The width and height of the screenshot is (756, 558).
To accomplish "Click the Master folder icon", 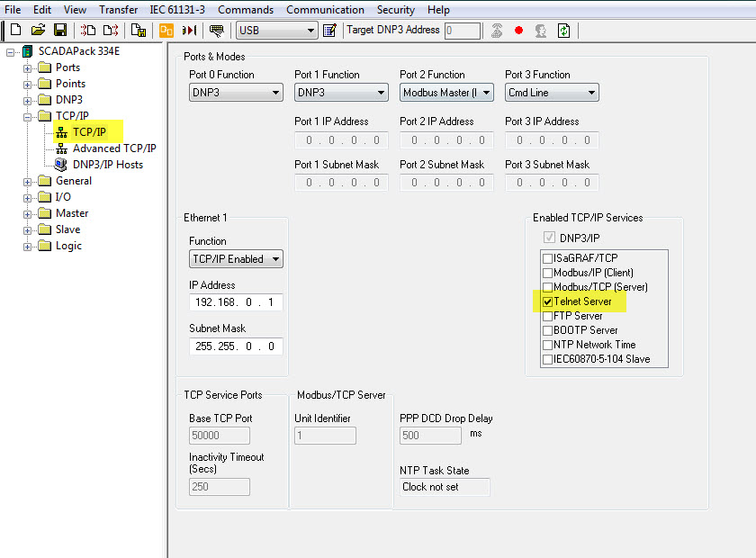I will (x=45, y=213).
